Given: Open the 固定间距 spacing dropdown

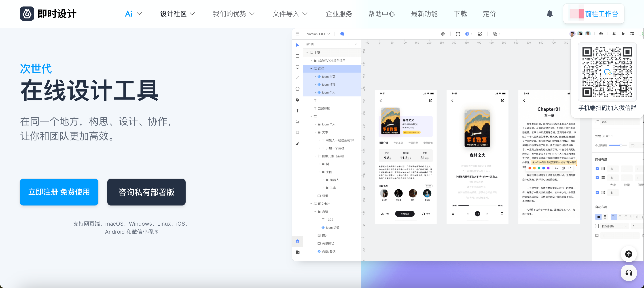Looking at the screenshot, I should click(614, 226).
